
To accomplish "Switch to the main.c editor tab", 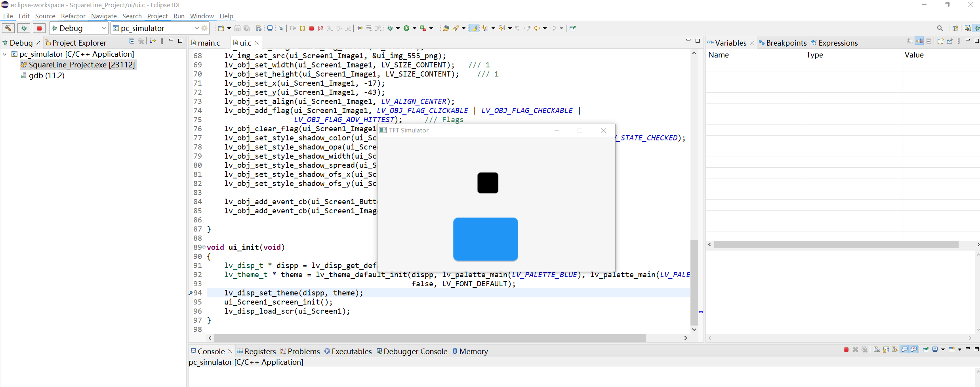I will point(209,43).
